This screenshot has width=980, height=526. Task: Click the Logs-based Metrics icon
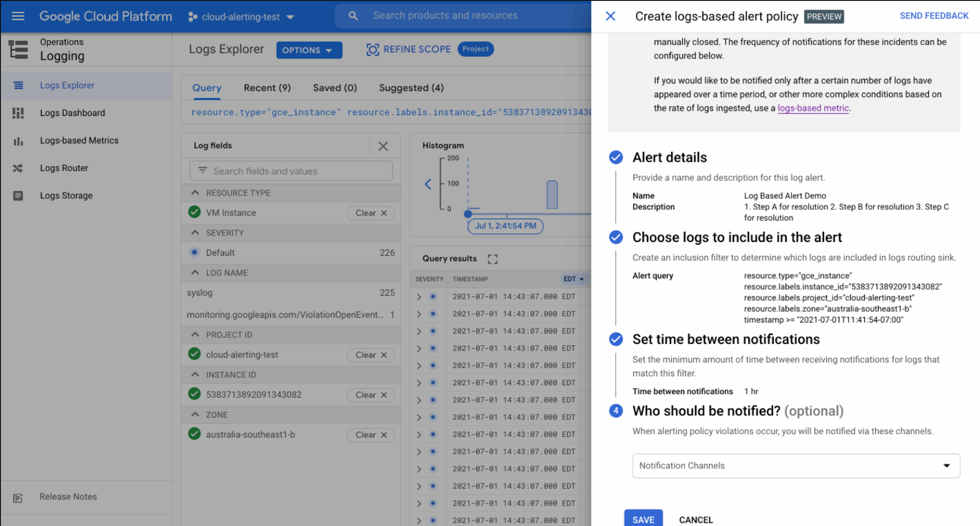(x=17, y=139)
